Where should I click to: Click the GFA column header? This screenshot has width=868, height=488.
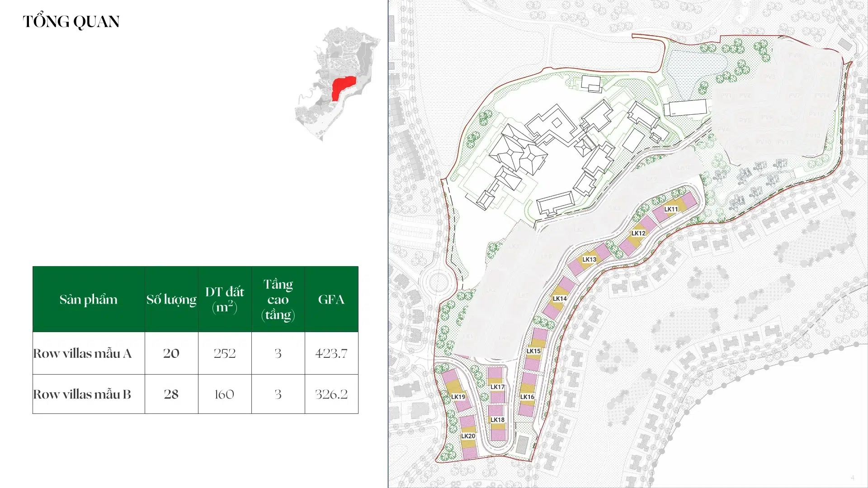[x=331, y=300]
